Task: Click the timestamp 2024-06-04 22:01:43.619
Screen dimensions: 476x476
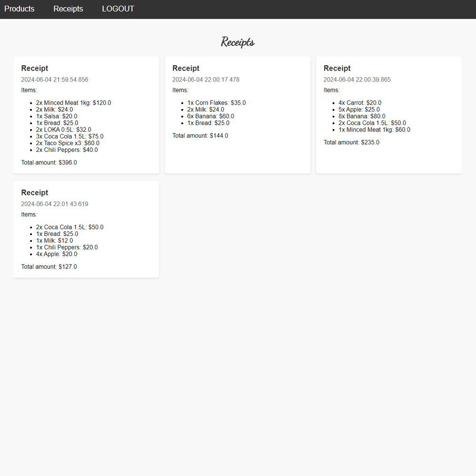Action: [54, 204]
